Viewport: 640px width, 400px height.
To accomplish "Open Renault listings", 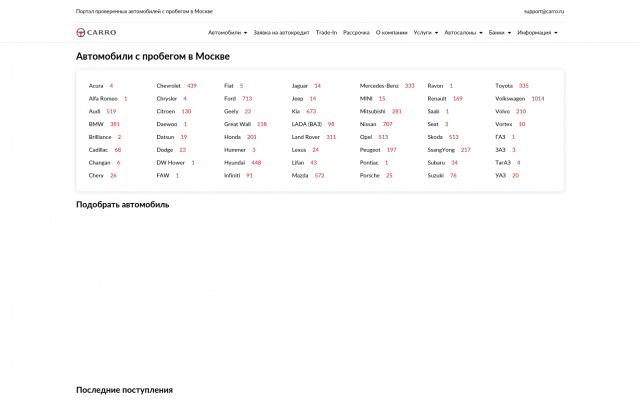I will pyautogui.click(x=437, y=98).
